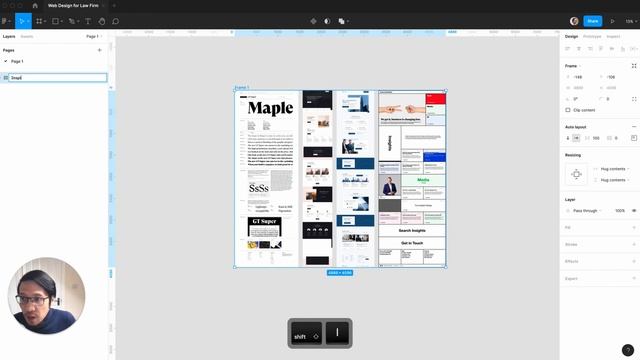Click the Align horizontal centers icon
The height and width of the screenshot is (360, 640).
click(x=579, y=49)
